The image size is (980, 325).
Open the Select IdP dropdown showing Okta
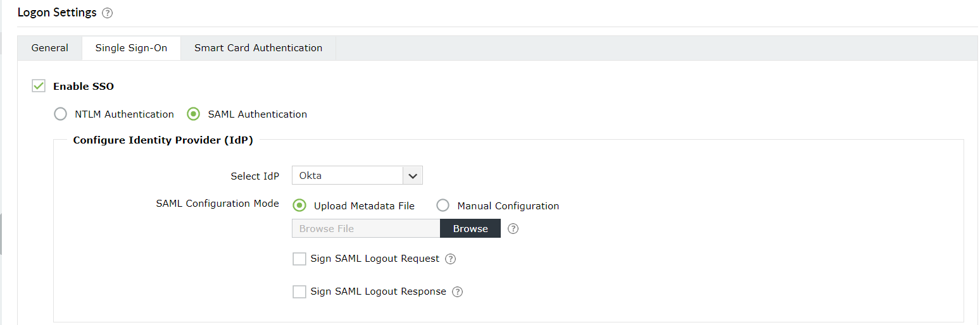tap(348, 176)
